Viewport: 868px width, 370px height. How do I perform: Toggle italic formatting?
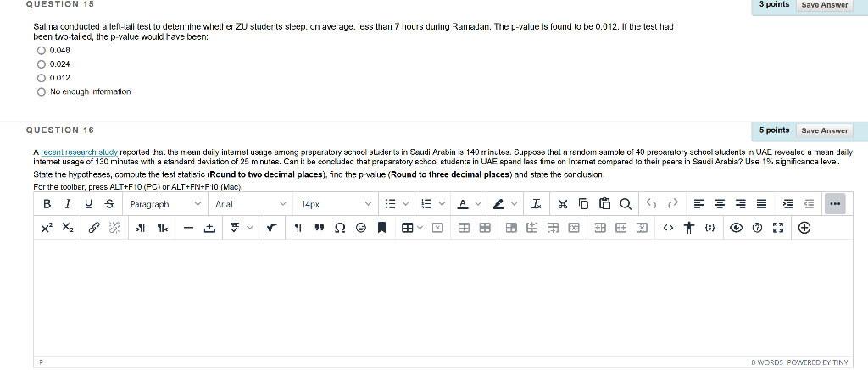pos(68,204)
